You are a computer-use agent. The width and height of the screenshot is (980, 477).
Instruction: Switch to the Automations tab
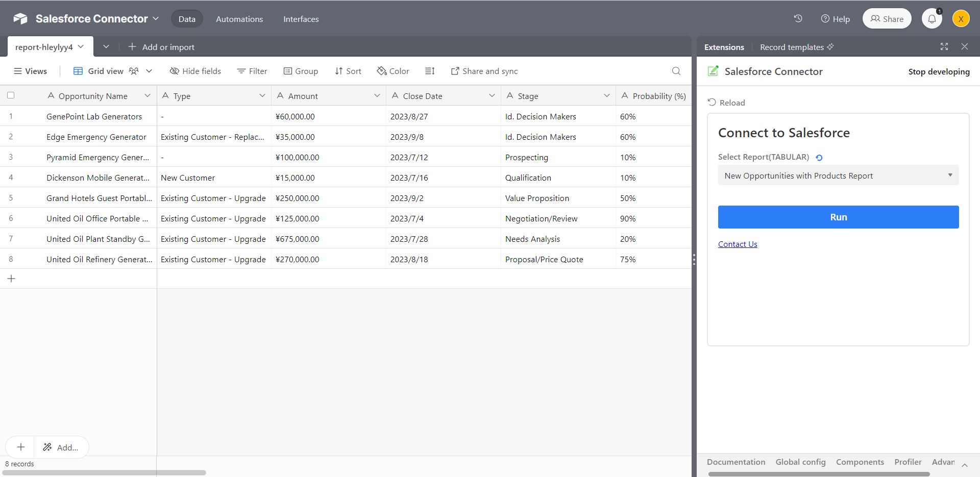pos(239,19)
